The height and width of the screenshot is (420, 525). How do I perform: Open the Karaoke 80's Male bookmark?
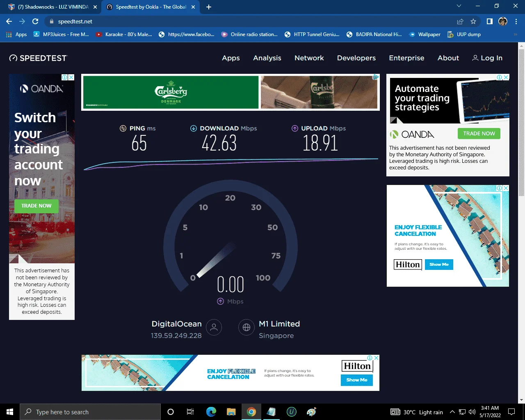click(x=124, y=34)
